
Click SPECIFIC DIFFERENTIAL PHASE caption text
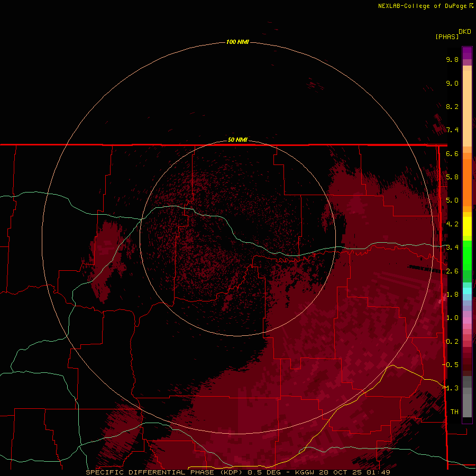pos(150,472)
